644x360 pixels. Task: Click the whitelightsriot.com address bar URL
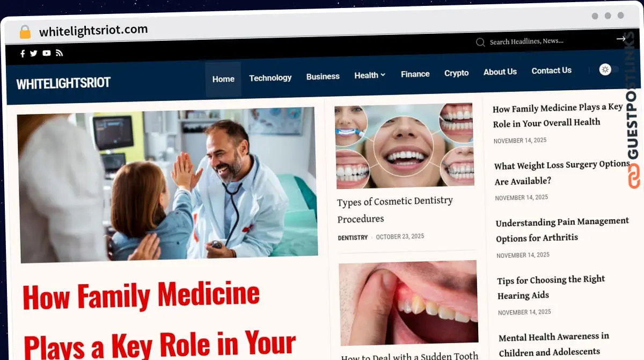pos(93,31)
